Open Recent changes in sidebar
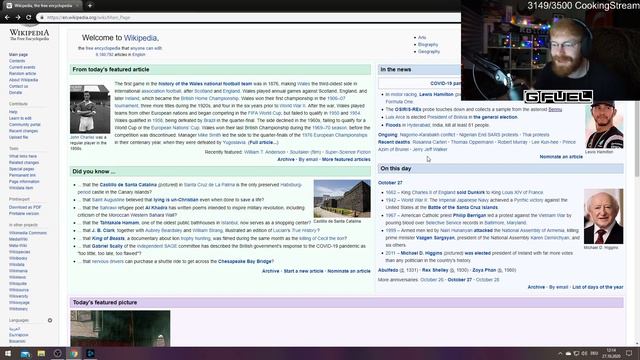This screenshot has height=360, width=640. coord(24,131)
